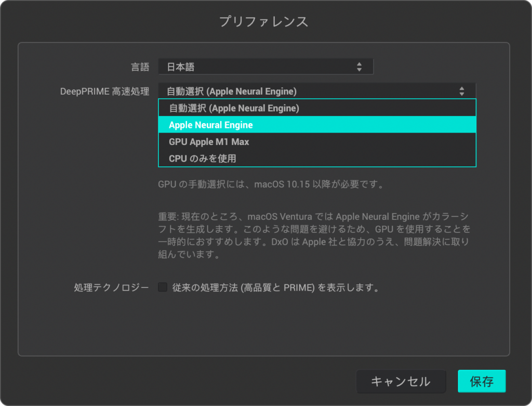Click the stepper arrows of DeepPRIME dropdown
Image resolution: width=532 pixels, height=406 pixels.
(462, 91)
